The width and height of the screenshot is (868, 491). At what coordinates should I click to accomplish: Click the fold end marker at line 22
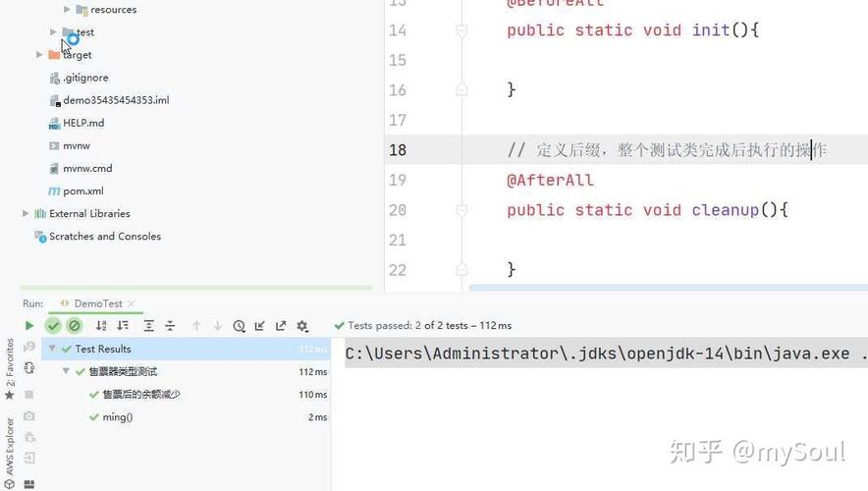(x=461, y=270)
